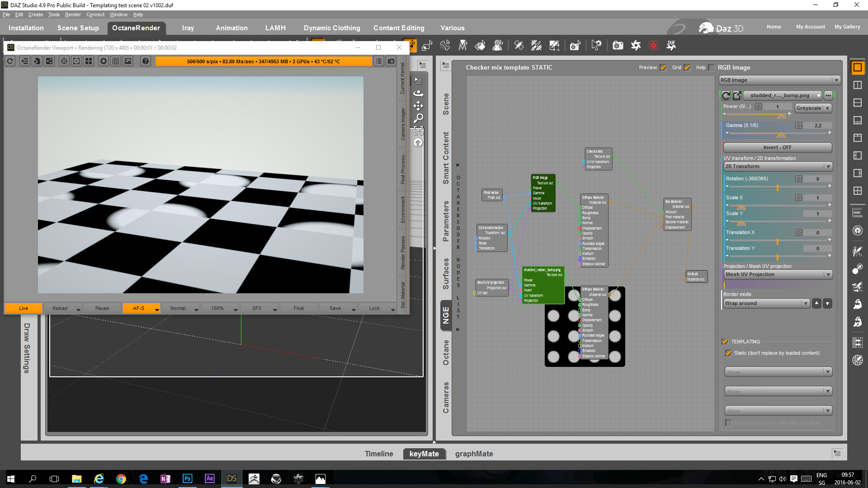Open the Connect menu
The image size is (868, 488).
95,14
